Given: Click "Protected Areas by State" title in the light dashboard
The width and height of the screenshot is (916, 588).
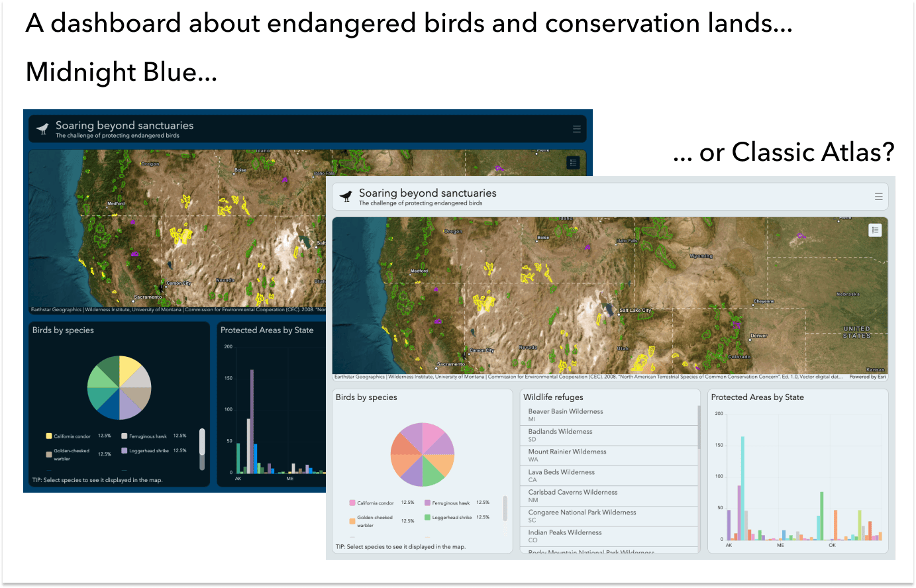Looking at the screenshot, I should (758, 397).
